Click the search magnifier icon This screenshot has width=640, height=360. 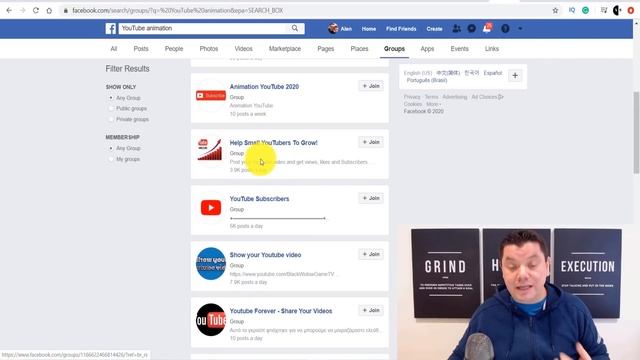[x=295, y=28]
